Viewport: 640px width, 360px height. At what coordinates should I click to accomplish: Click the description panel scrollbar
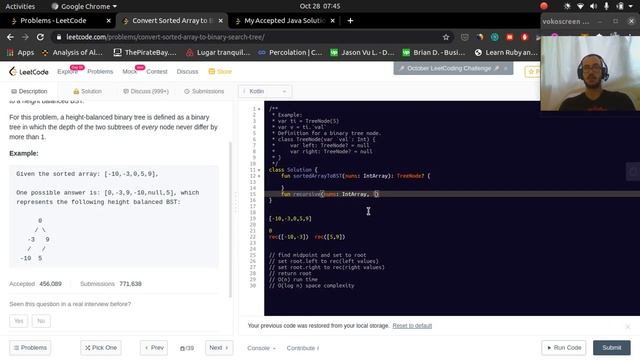pos(230,219)
